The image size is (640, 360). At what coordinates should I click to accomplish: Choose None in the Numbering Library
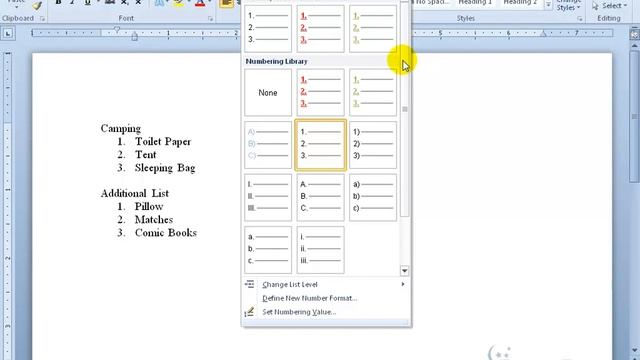point(268,93)
